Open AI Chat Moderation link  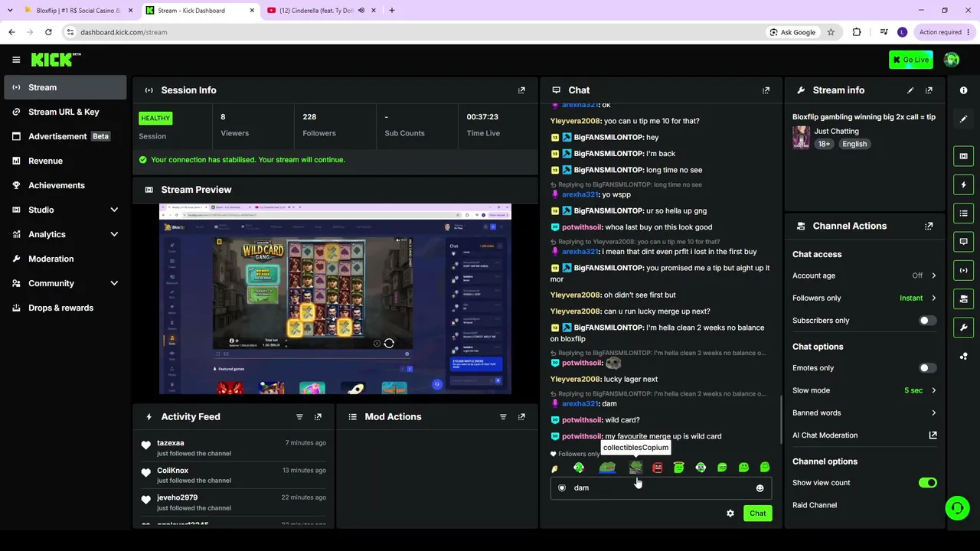[x=864, y=435]
